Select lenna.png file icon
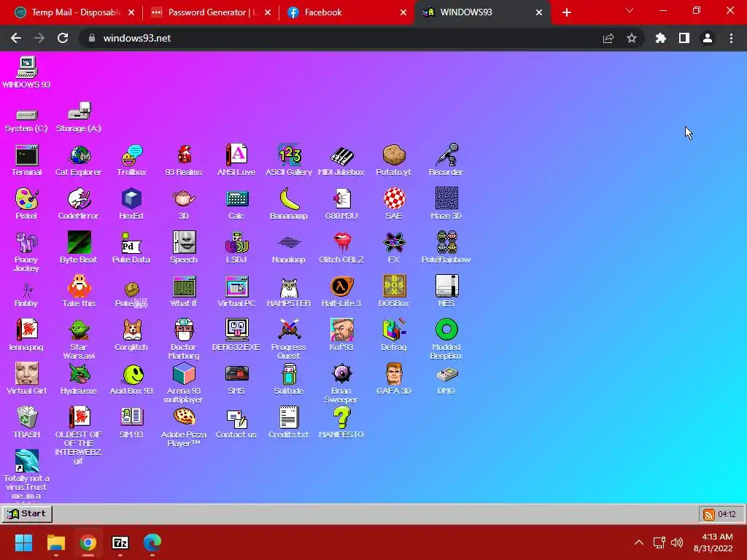Screen dimensions: 747x560 tap(26, 335)
